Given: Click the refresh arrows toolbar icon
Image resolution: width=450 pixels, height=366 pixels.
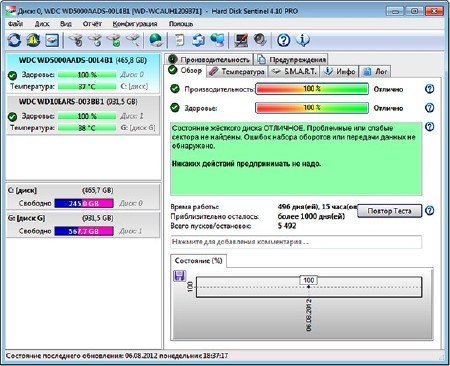Looking at the screenshot, I should (14, 40).
